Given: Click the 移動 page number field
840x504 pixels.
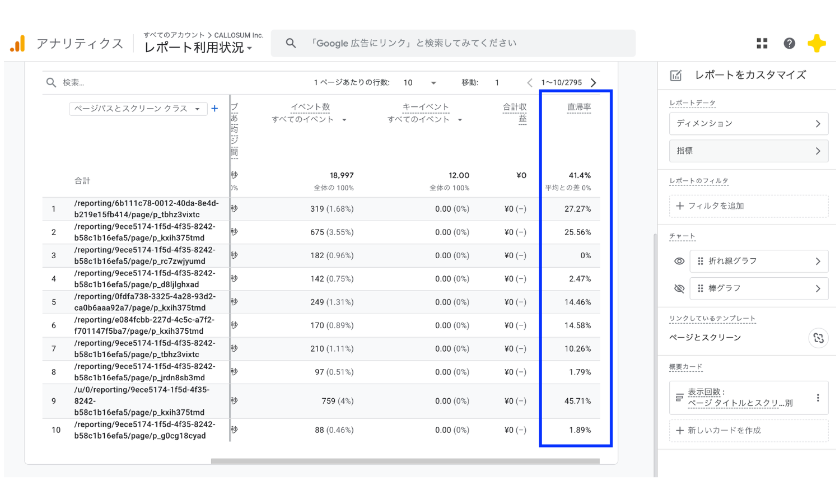Looking at the screenshot, I should pyautogui.click(x=497, y=82).
